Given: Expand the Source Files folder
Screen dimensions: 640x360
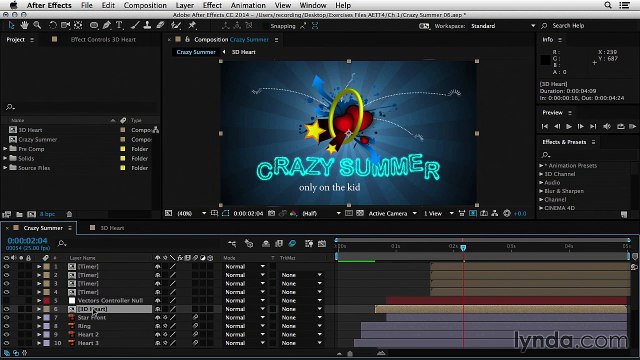Looking at the screenshot, I should coord(5,167).
